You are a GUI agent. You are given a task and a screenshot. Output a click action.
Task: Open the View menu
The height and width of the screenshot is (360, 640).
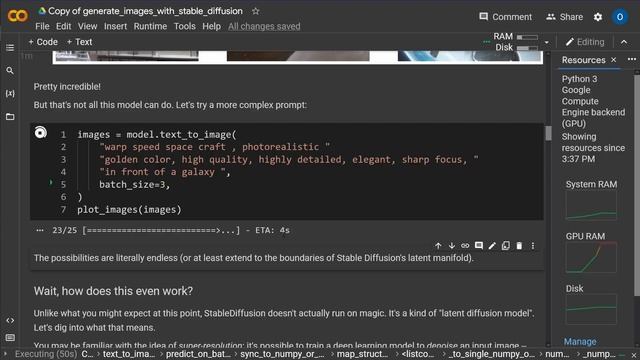pyautogui.click(x=87, y=26)
